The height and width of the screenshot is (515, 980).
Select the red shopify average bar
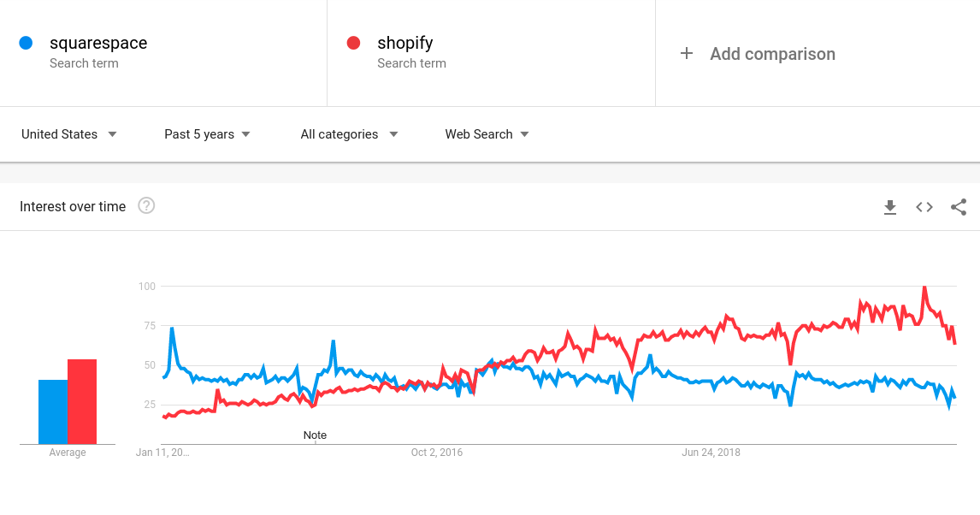[82, 402]
